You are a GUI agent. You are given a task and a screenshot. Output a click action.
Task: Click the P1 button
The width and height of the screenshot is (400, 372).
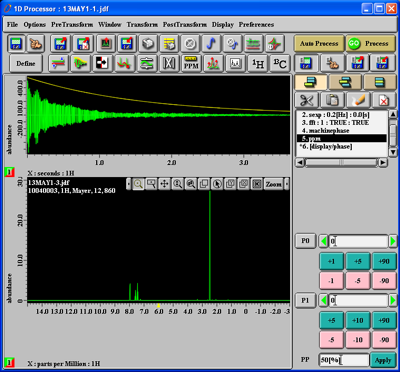pyautogui.click(x=306, y=301)
